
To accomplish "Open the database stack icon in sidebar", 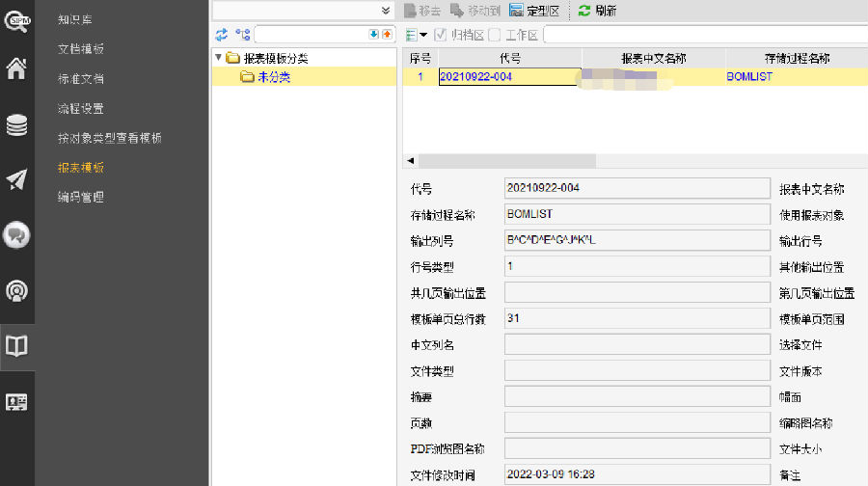I will point(16,125).
